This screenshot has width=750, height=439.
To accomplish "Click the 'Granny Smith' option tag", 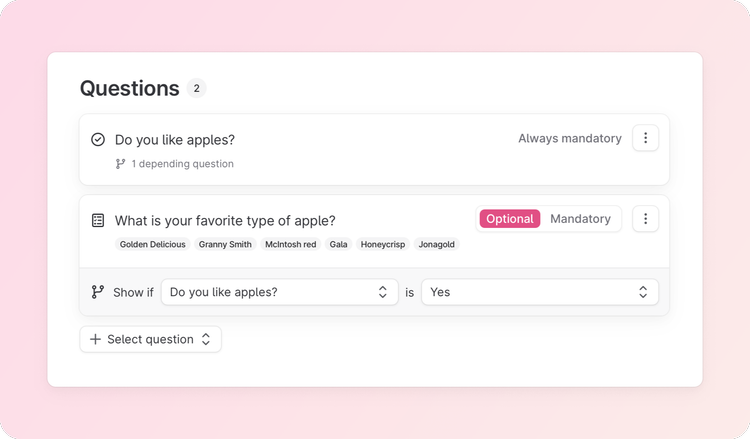I will [x=225, y=244].
